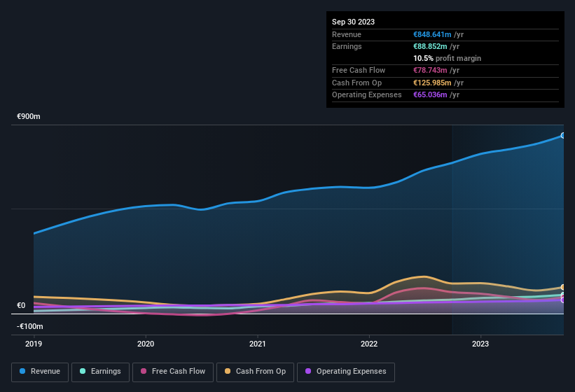Click the Revenue label in the tooltip
The height and width of the screenshot is (392, 575).
tap(347, 34)
